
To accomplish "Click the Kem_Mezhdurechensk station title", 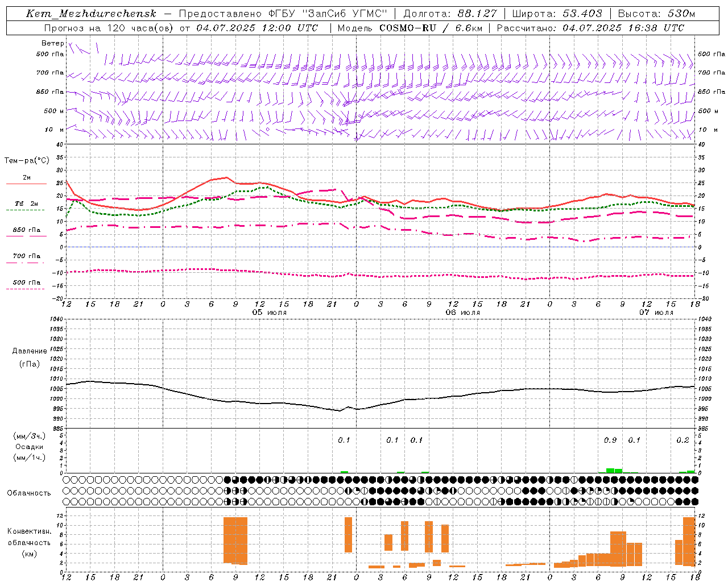I will [91, 14].
